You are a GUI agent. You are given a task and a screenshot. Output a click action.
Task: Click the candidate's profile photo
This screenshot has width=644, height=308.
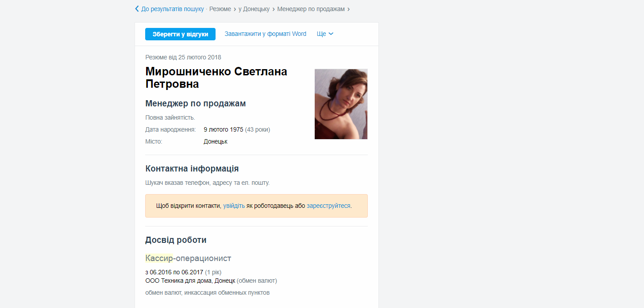341,104
